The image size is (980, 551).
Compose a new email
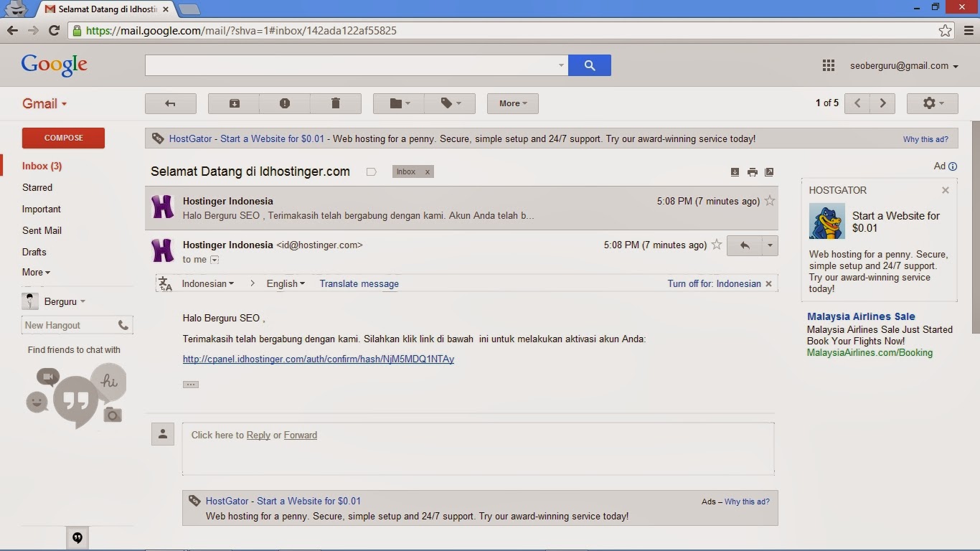click(x=63, y=138)
